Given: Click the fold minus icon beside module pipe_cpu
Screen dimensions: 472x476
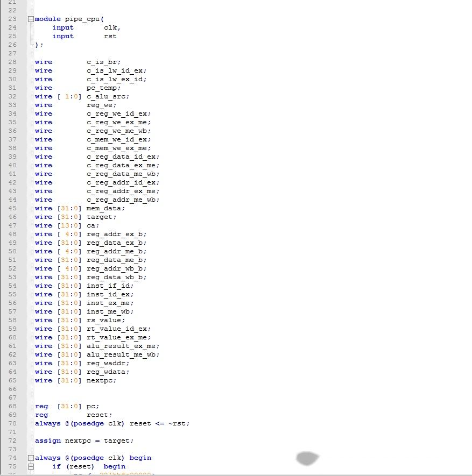Looking at the screenshot, I should tap(30, 19).
